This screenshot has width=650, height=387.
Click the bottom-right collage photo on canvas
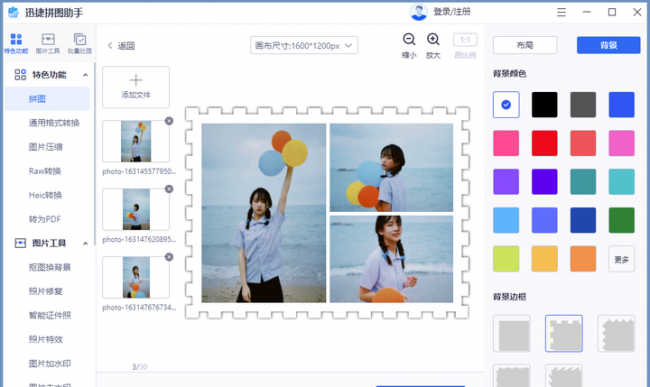(x=391, y=259)
